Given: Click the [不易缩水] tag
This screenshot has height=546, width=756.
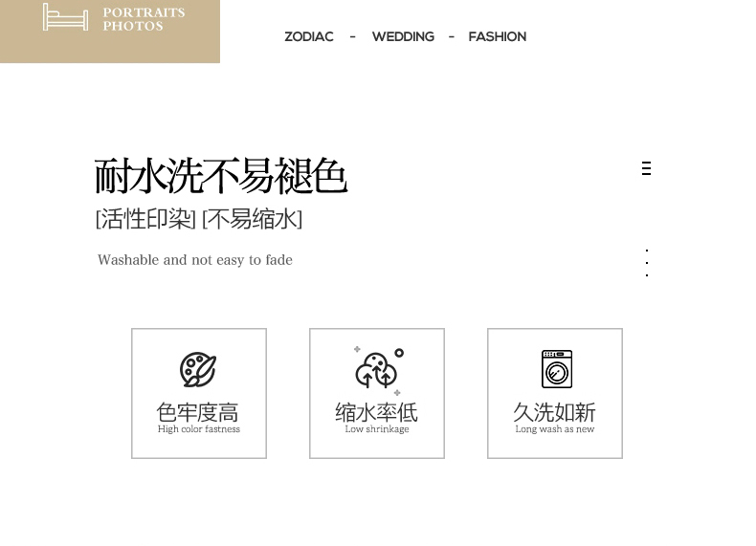Looking at the screenshot, I should tap(252, 219).
